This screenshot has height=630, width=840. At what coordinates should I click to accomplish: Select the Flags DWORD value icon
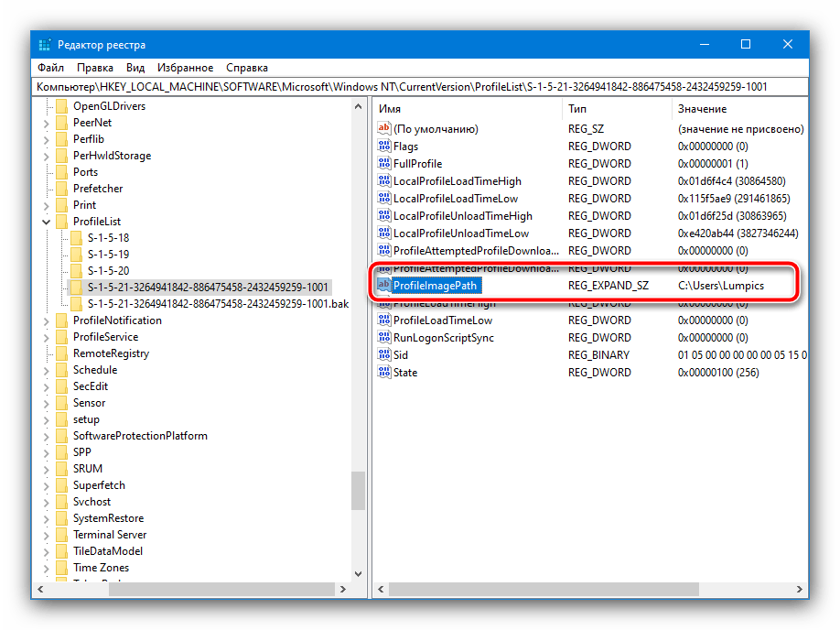pos(384,147)
